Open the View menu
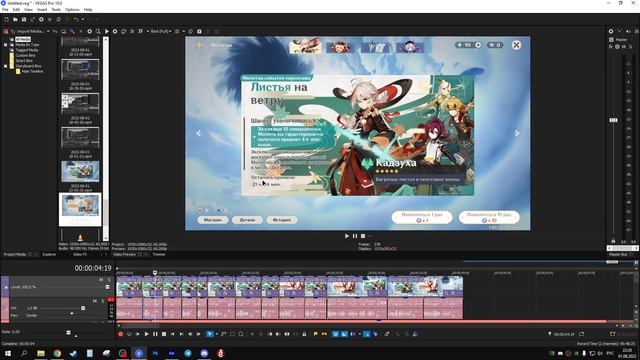 coord(28,9)
